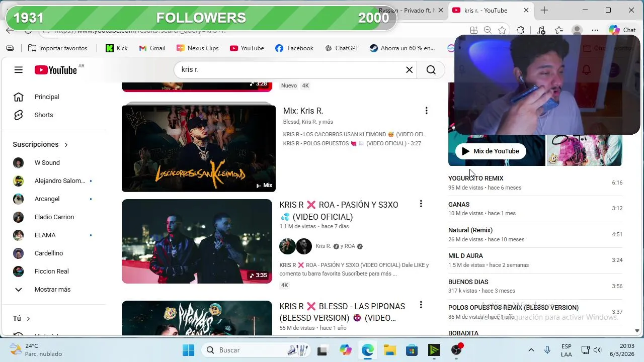Open the Facebook bookmark
The image size is (644, 362).
point(294,48)
